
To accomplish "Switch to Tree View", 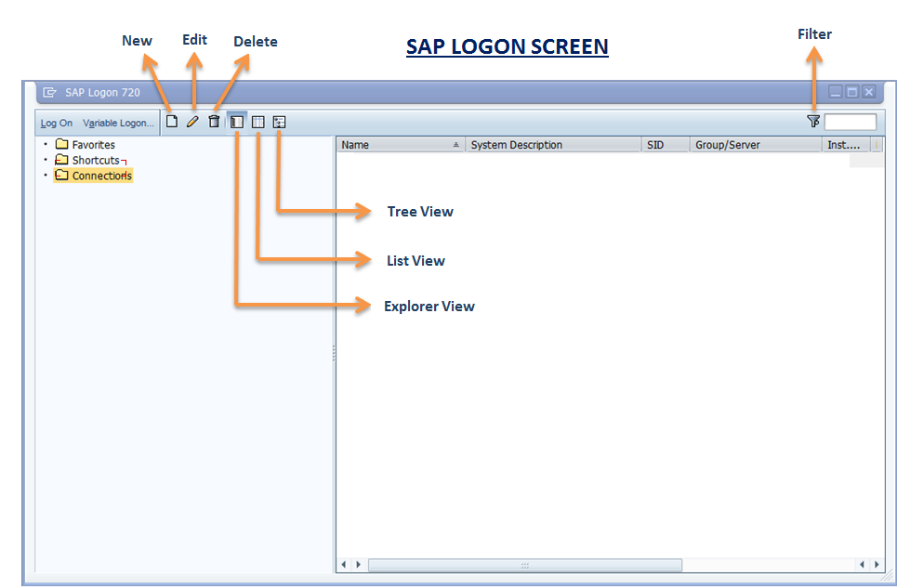I will (x=279, y=121).
